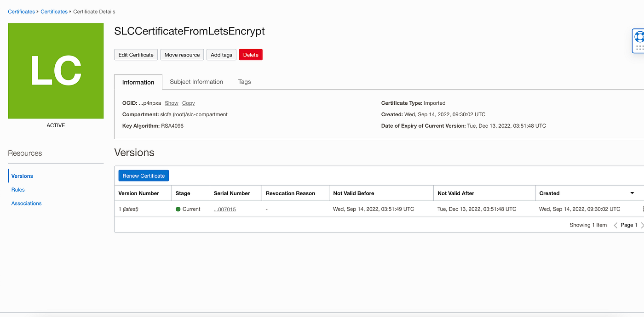Click the Certificate Type Imported value
The image size is (644, 317).
pos(435,103)
